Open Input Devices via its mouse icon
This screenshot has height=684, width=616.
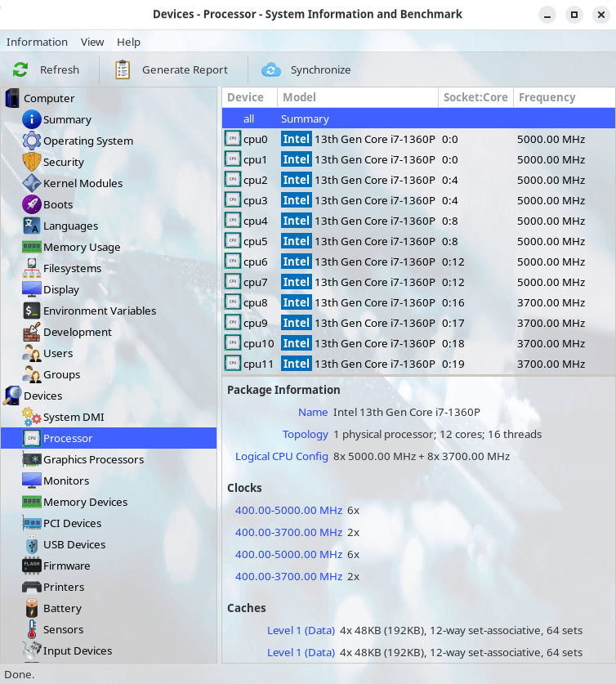pos(32,650)
